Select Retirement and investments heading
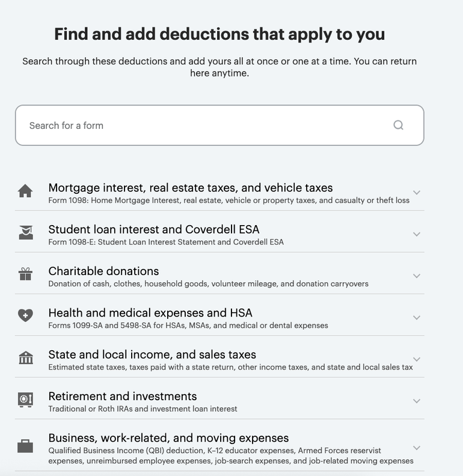 tap(123, 396)
